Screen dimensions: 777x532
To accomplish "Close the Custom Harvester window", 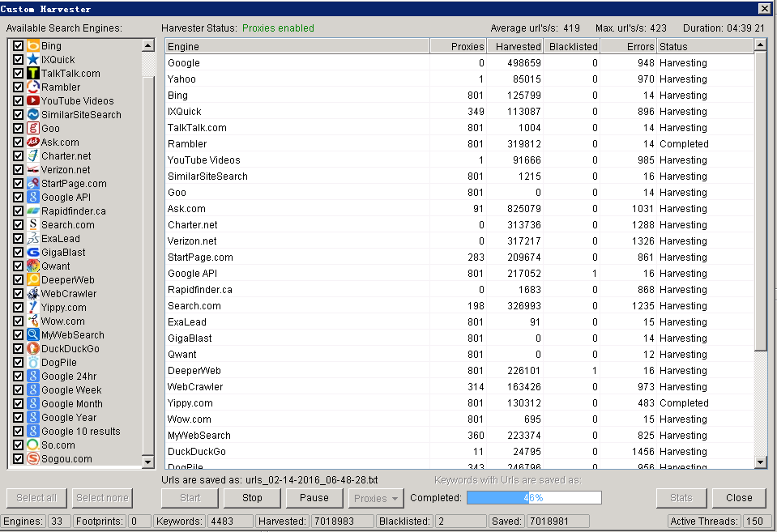I will (764, 8).
